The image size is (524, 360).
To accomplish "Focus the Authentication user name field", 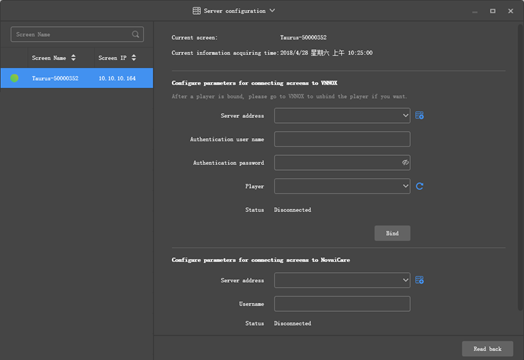I will [x=342, y=139].
